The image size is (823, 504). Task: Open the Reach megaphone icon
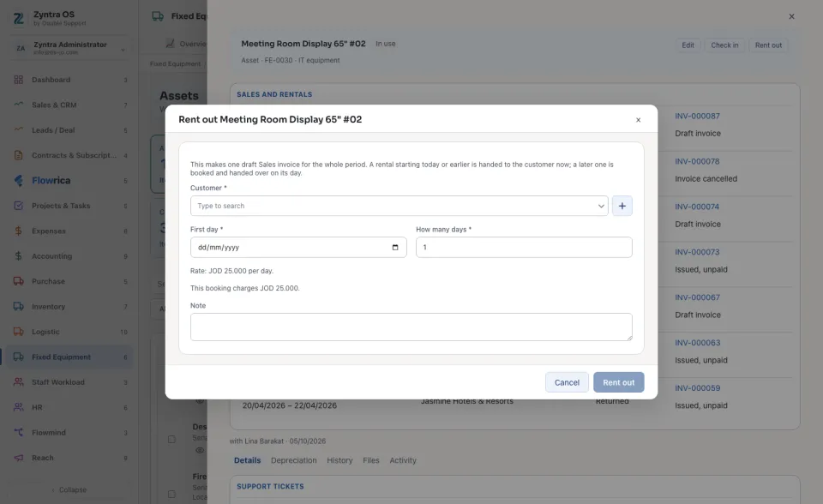pyautogui.click(x=18, y=458)
